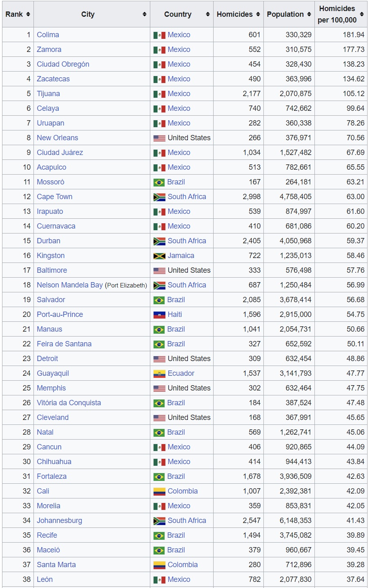
Task: Open South Africa link in Durban row
Action: point(187,241)
